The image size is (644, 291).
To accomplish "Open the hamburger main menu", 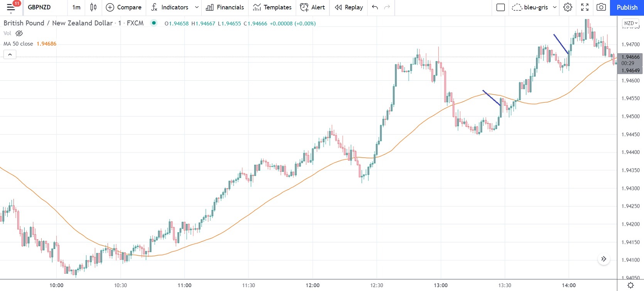I will coord(11,7).
